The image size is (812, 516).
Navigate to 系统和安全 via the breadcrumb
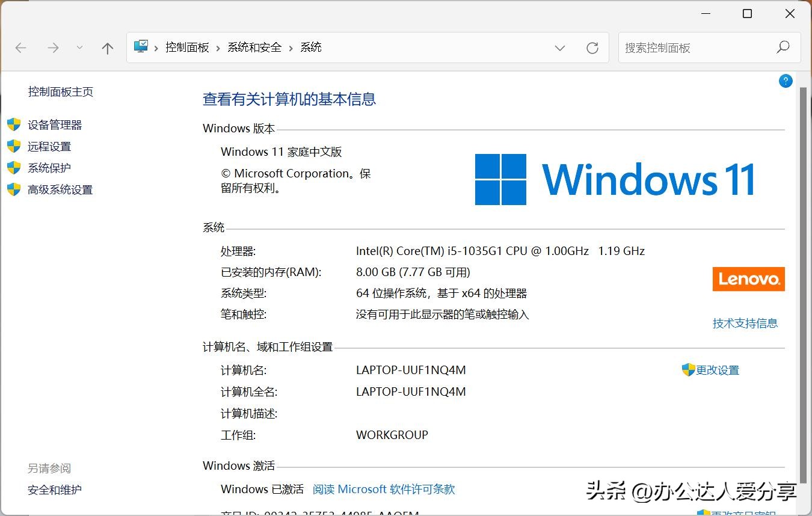(x=254, y=47)
